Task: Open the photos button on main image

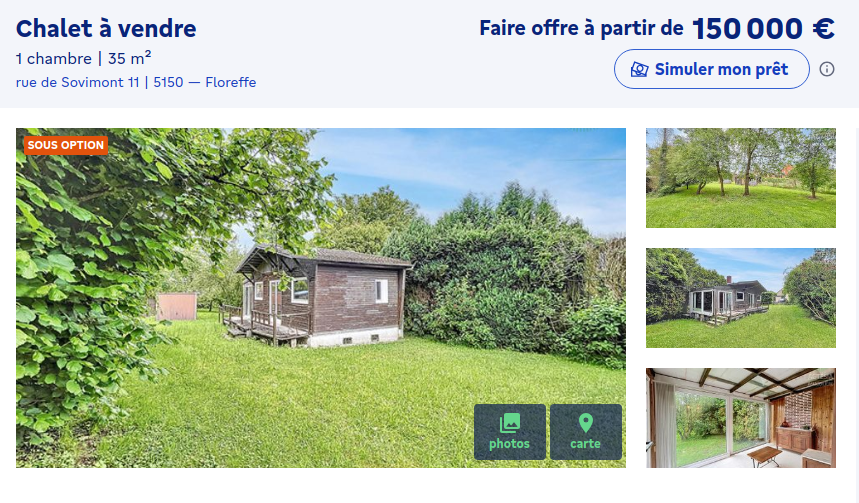Action: tap(510, 432)
